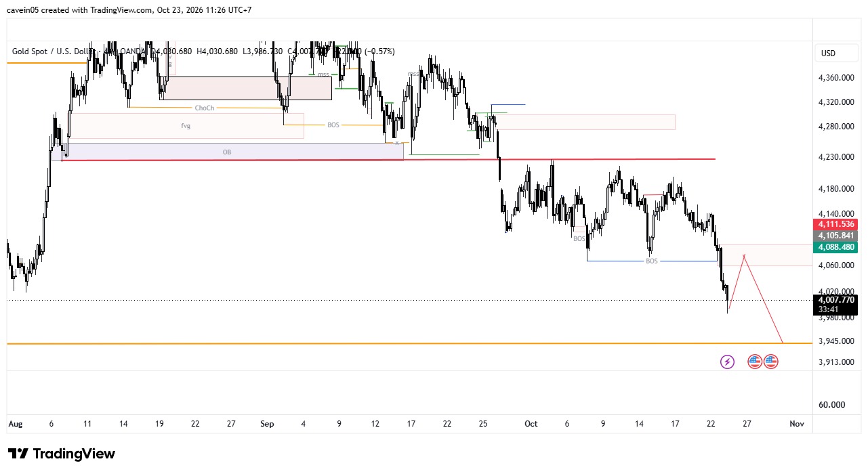Click the 4,060.000 price axis label
868x474 pixels.
pyautogui.click(x=835, y=265)
